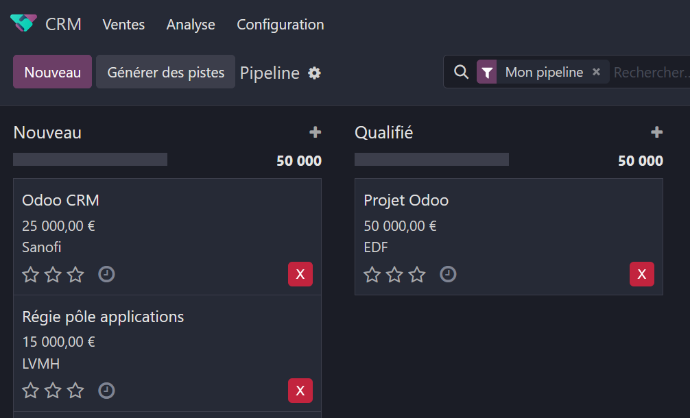Click the Mon pipeline filter label
Screen dimensions: 690x418
pos(544,72)
